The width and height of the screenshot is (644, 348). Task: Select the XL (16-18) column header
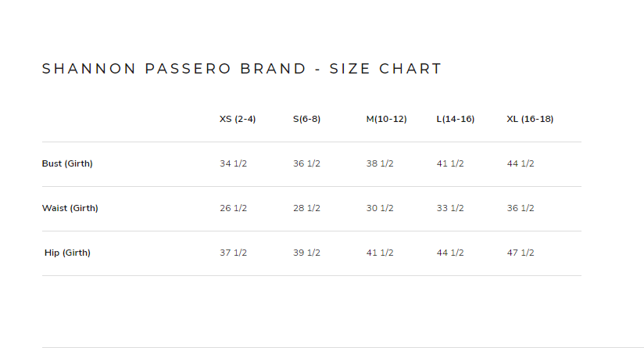530,119
